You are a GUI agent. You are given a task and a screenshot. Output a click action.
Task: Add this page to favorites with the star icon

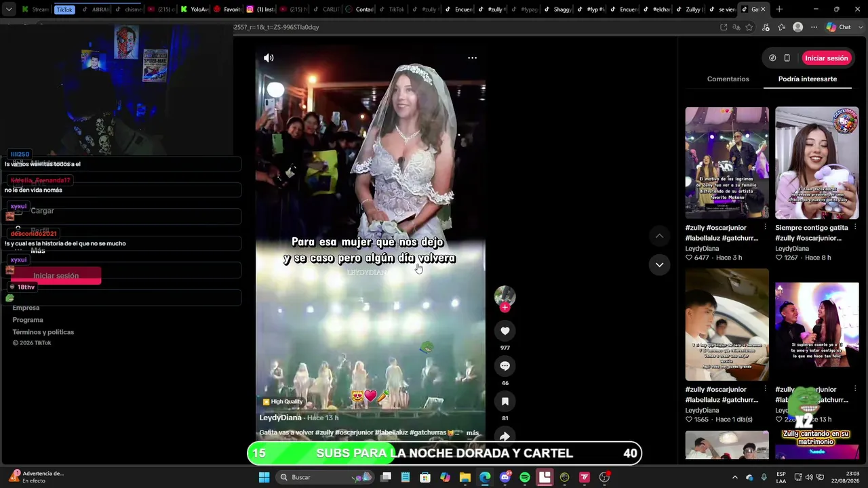point(749,27)
